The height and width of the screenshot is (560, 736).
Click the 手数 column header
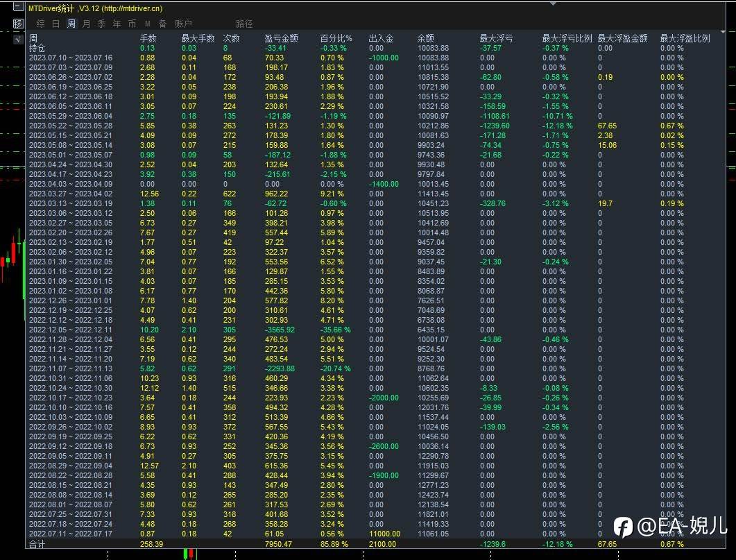(x=148, y=38)
